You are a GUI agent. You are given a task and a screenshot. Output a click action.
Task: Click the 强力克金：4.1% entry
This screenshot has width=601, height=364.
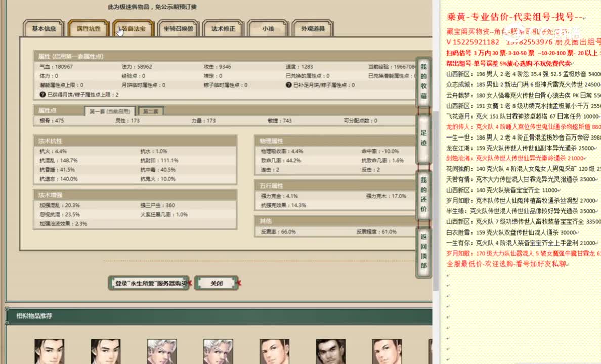[x=279, y=196]
